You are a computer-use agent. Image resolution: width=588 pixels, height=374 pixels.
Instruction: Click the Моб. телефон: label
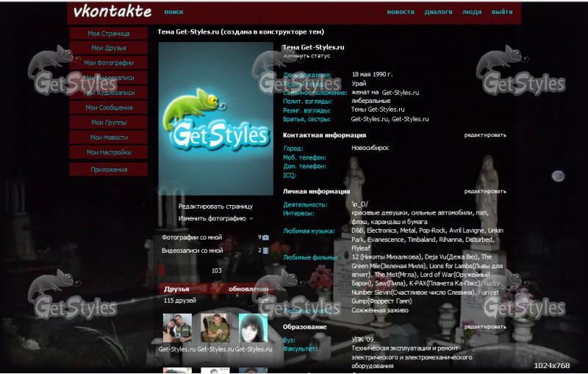point(304,157)
